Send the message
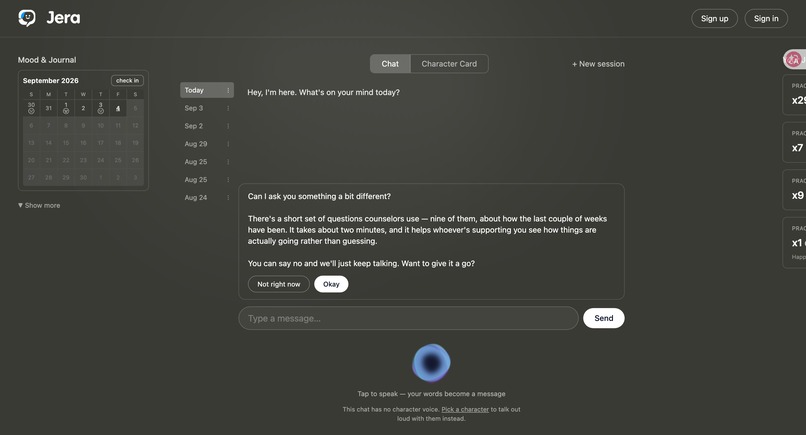The width and height of the screenshot is (806, 435). (x=603, y=318)
